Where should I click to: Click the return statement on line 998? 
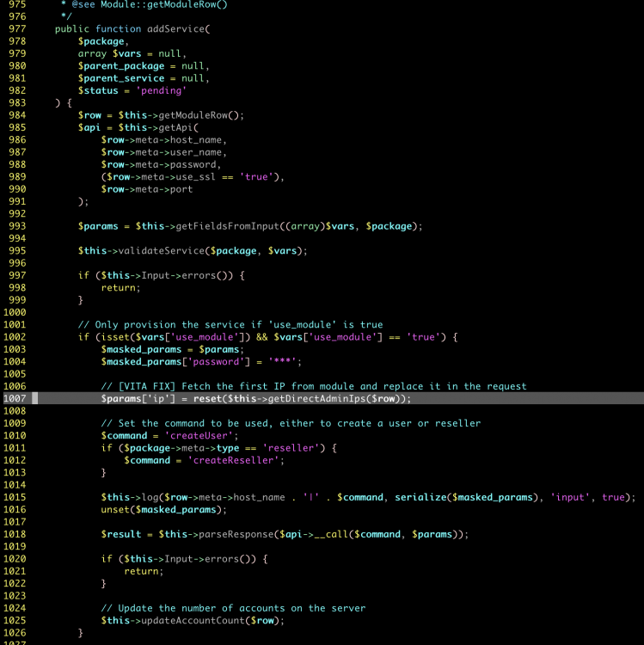pos(119,288)
